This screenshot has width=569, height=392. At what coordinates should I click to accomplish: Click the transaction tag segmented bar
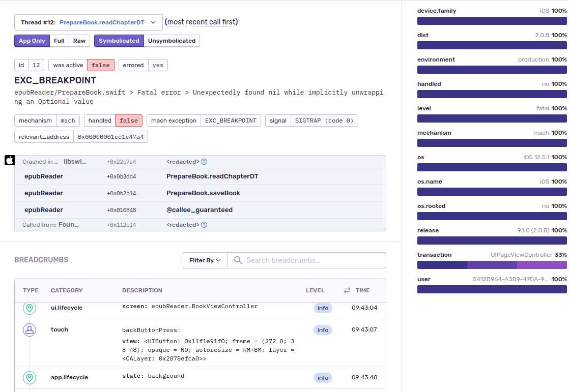tap(492, 265)
